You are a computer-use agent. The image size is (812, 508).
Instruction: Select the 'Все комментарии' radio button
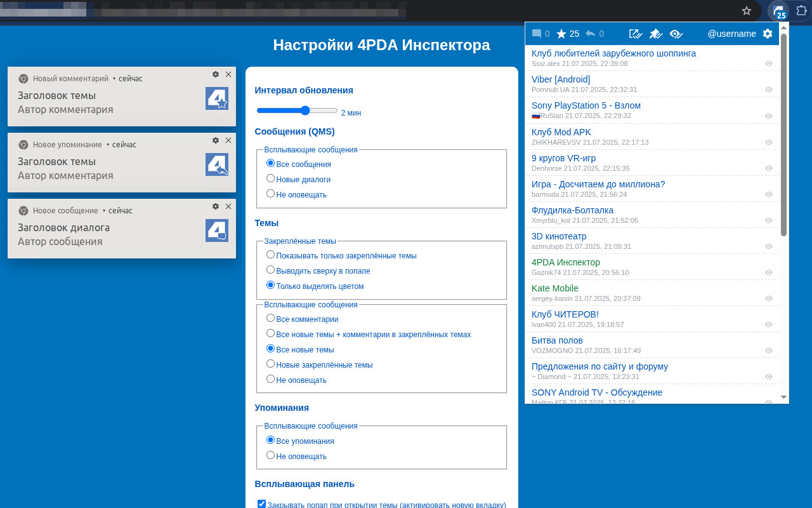pyautogui.click(x=270, y=319)
